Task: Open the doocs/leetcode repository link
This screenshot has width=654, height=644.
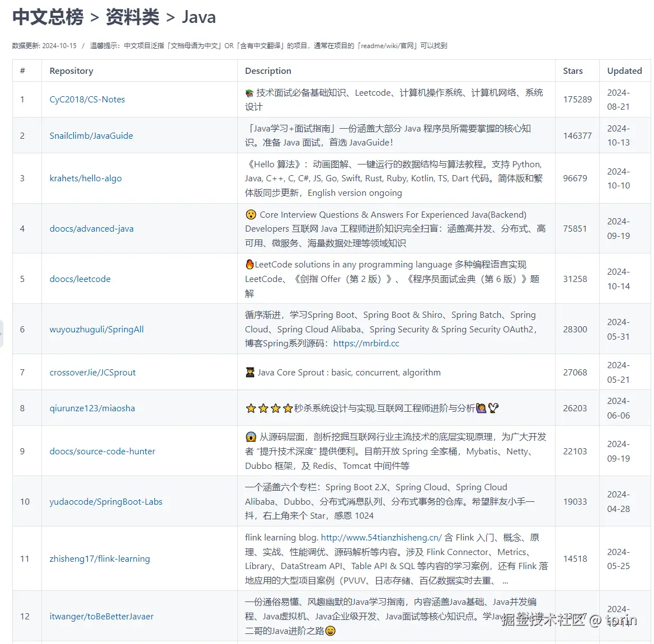Action: [x=80, y=279]
